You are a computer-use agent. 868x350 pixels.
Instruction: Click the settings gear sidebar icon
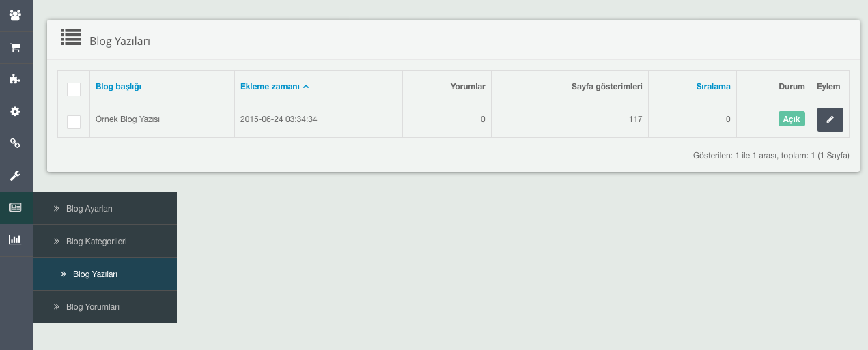[15, 111]
